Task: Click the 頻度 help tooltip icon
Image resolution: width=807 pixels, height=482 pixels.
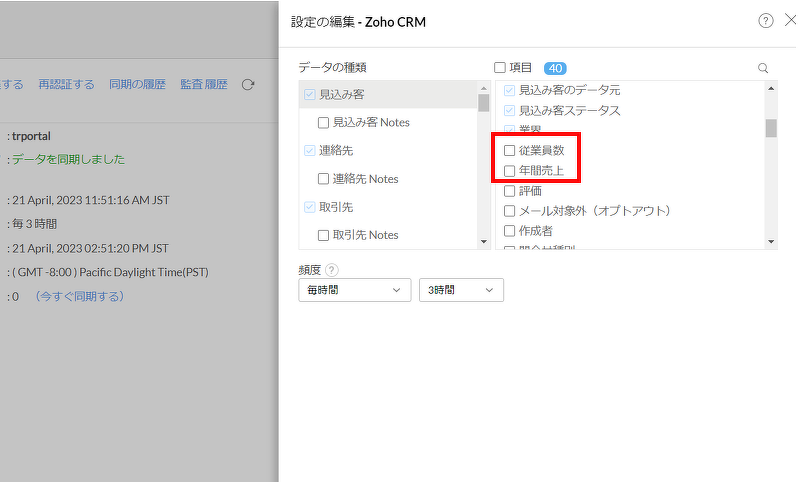Action: click(x=332, y=269)
